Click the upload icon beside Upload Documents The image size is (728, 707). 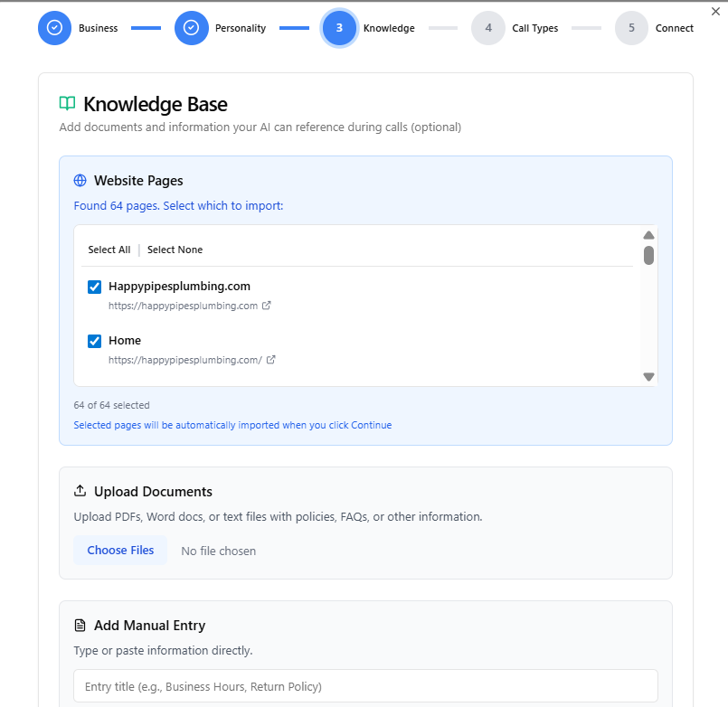click(81, 490)
